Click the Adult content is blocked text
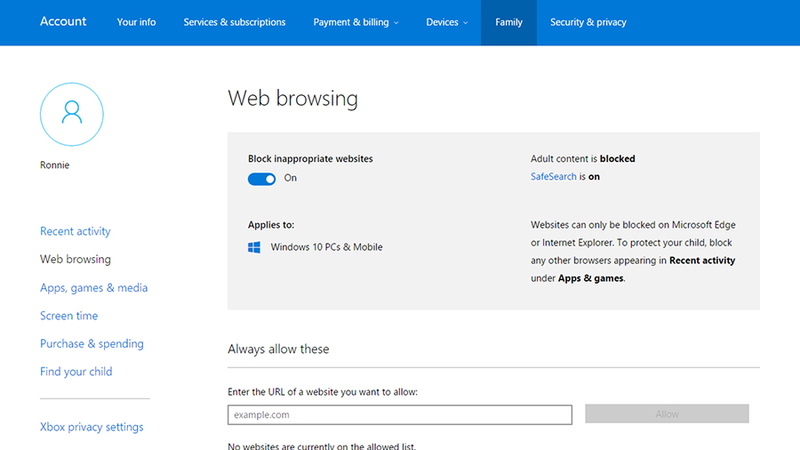This screenshot has height=450, width=800. click(583, 159)
